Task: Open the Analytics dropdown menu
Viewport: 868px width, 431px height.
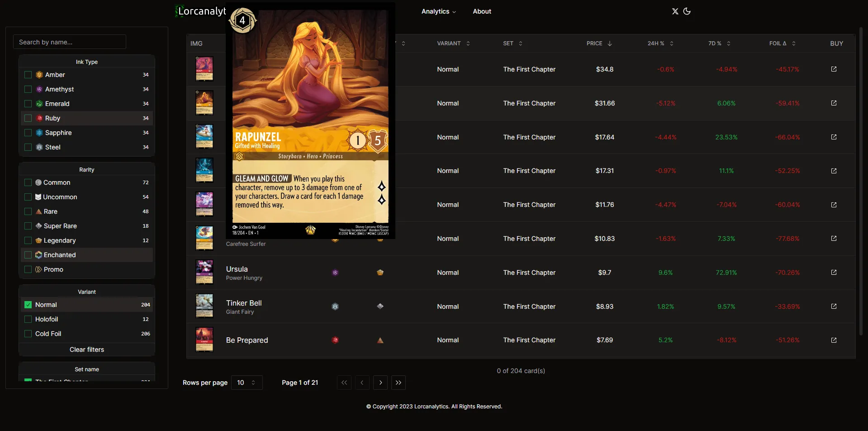Action: coord(438,11)
